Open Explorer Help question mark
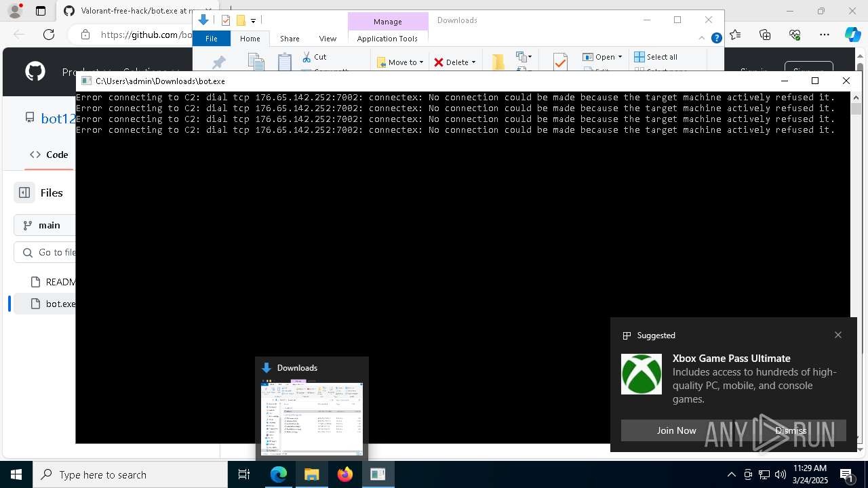868x488 pixels. coord(716,39)
